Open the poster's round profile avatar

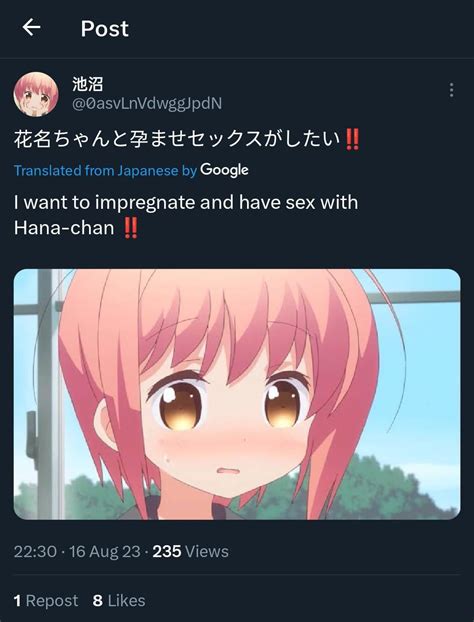(x=36, y=94)
